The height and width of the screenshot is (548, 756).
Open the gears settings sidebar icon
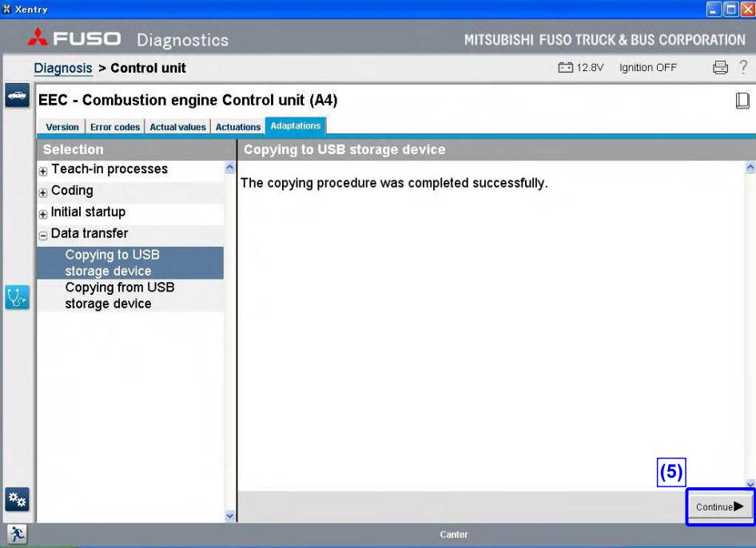(x=18, y=500)
